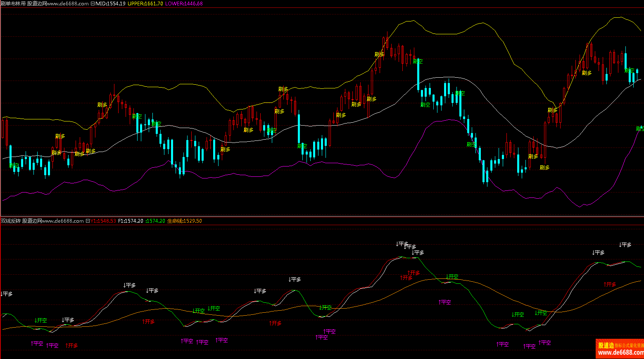Click the leftmost red ↑开多 signal marker
The width and height of the screenshot is (644, 359).
pyautogui.click(x=72, y=346)
